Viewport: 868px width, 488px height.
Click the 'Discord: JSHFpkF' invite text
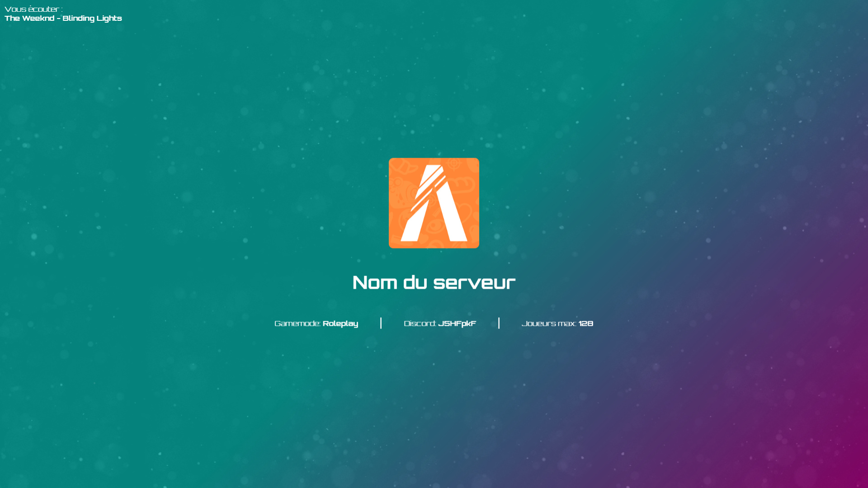[x=440, y=324]
